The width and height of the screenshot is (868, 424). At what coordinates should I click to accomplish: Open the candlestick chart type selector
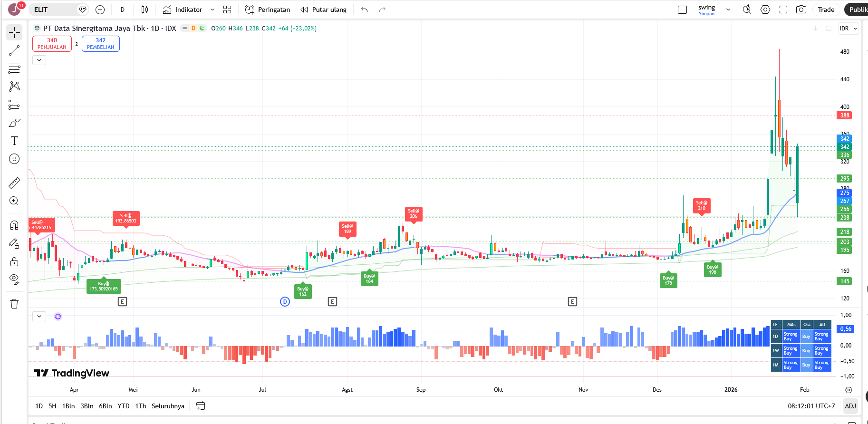tap(145, 10)
